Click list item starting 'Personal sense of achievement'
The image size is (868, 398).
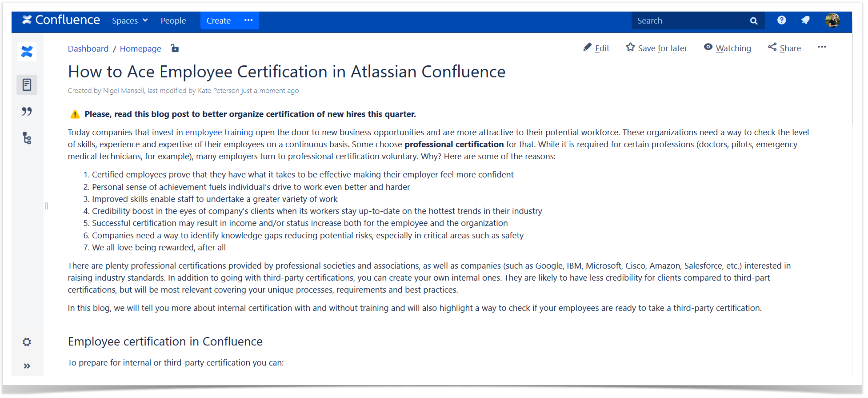251,187
